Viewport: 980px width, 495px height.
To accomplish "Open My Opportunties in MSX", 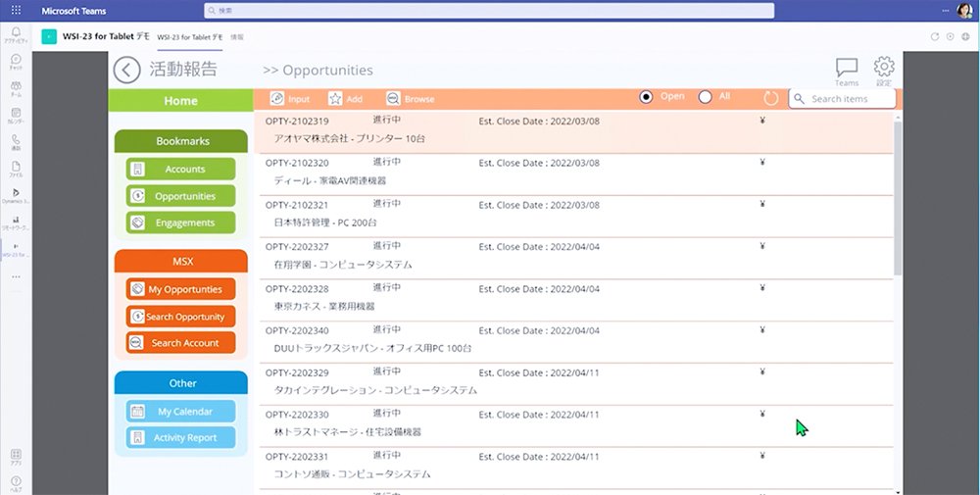I will (180, 289).
